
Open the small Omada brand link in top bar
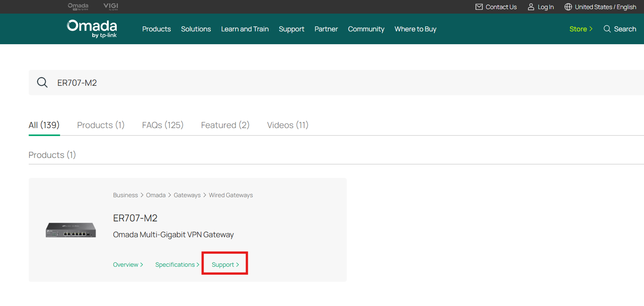click(78, 7)
